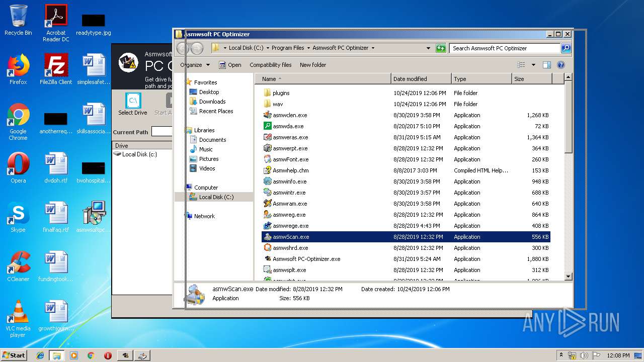Select asmwreg.exe file icon
644x362 pixels.
(268, 215)
